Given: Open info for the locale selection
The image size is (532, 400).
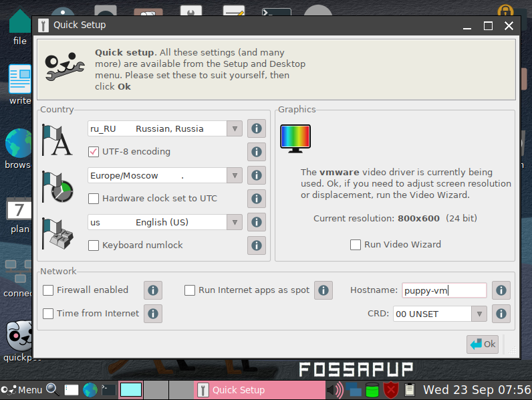Looking at the screenshot, I should pyautogui.click(x=257, y=128).
